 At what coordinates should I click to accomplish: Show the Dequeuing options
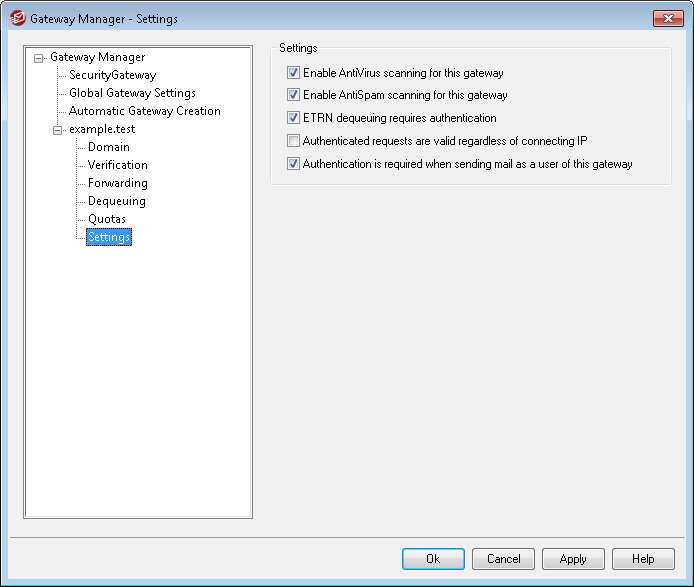[116, 201]
